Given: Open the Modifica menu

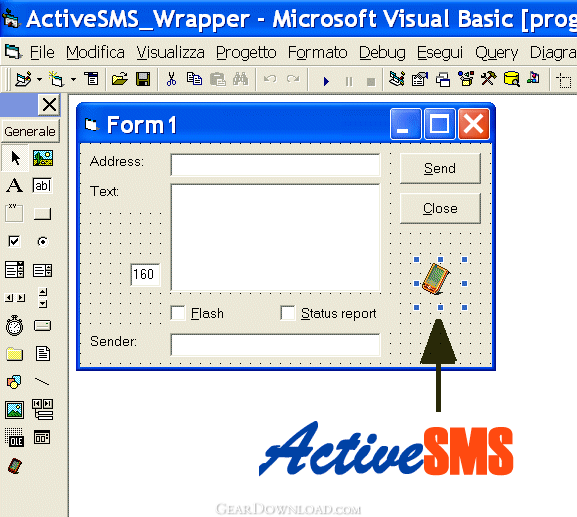Looking at the screenshot, I should (95, 53).
